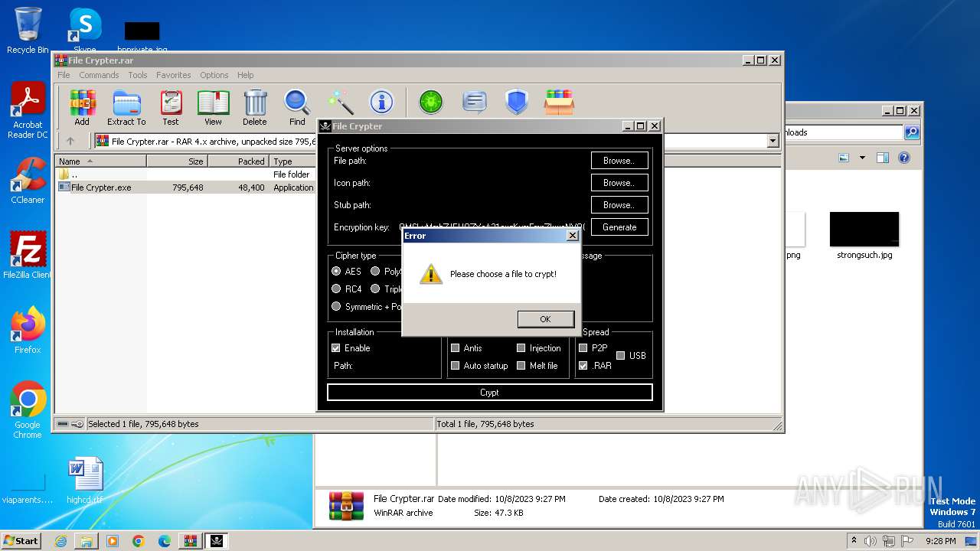Open Acrobat Reader DC shortcut

(x=28, y=111)
